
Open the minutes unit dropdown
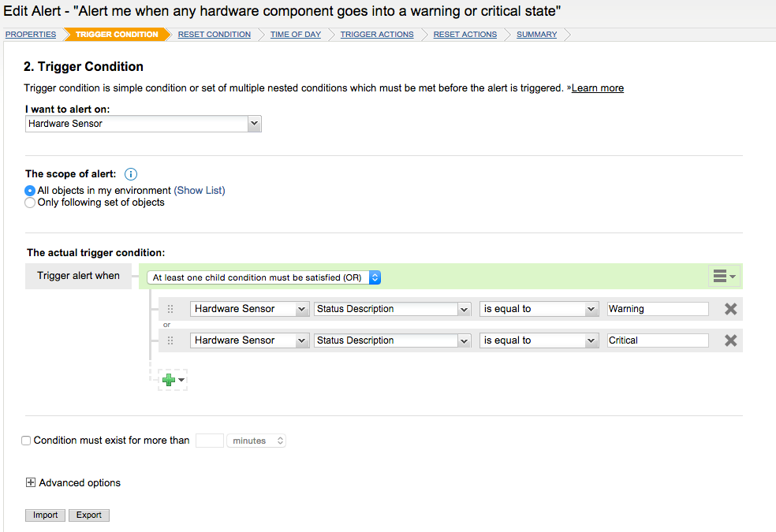tap(256, 441)
